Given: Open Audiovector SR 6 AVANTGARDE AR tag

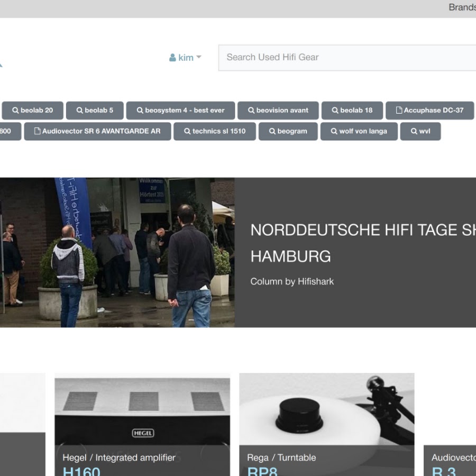Looking at the screenshot, I should tap(97, 132).
